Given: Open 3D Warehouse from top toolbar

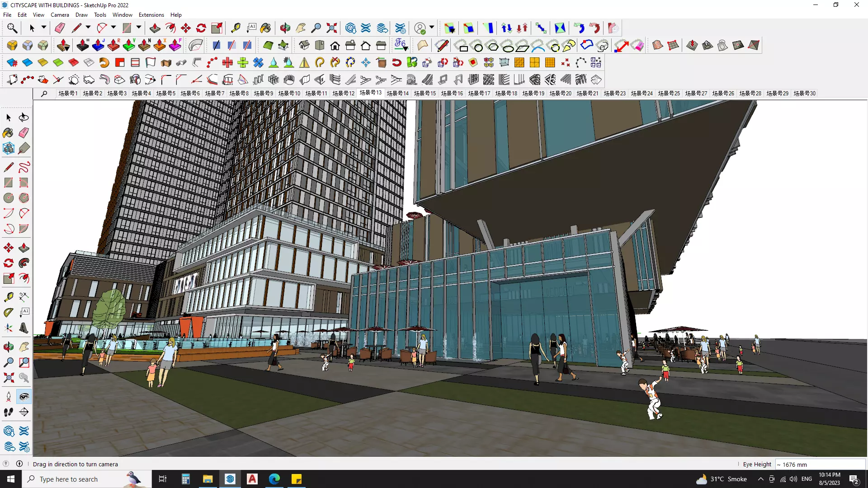Looking at the screenshot, I should click(350, 28).
